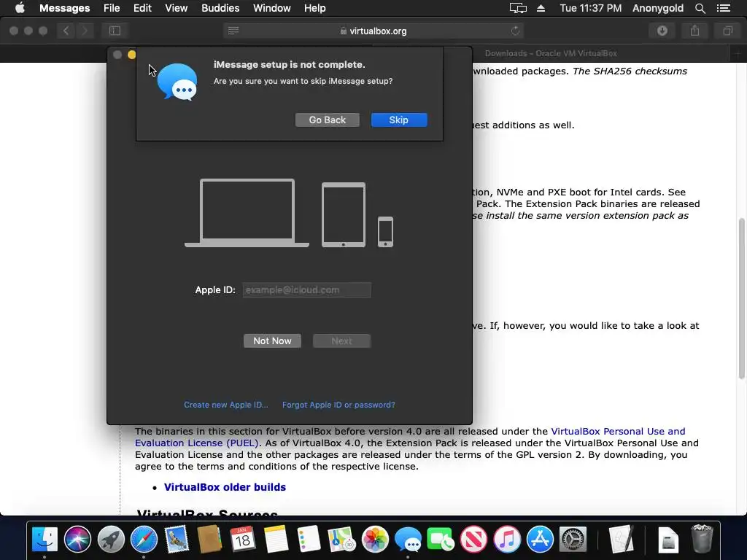The width and height of the screenshot is (747, 560).
Task: Click Safari share button
Action: 694,31
